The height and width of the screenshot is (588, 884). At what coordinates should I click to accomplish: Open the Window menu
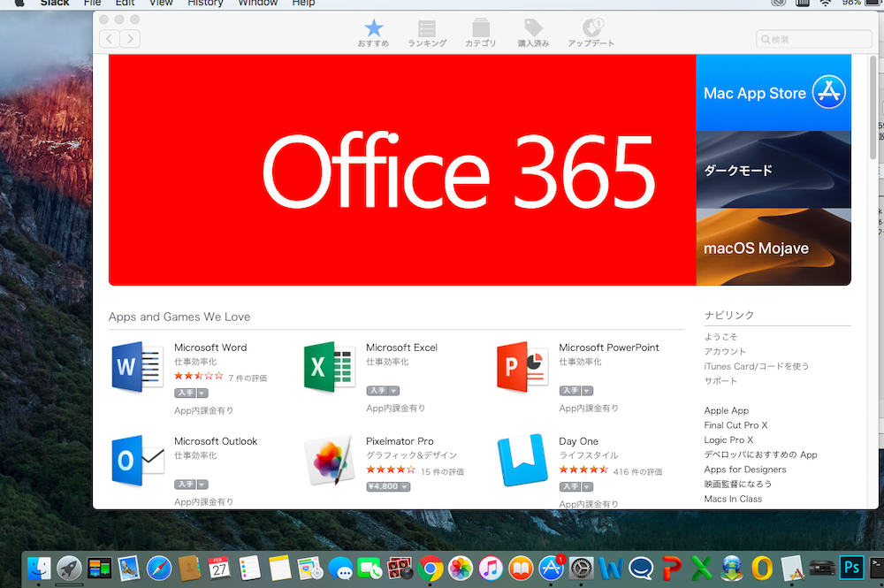[x=257, y=3]
